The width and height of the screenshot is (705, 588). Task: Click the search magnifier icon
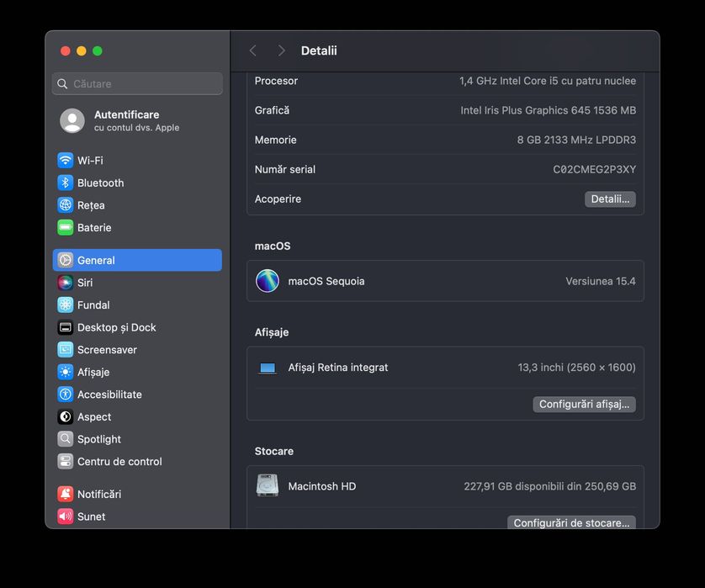[x=62, y=84]
